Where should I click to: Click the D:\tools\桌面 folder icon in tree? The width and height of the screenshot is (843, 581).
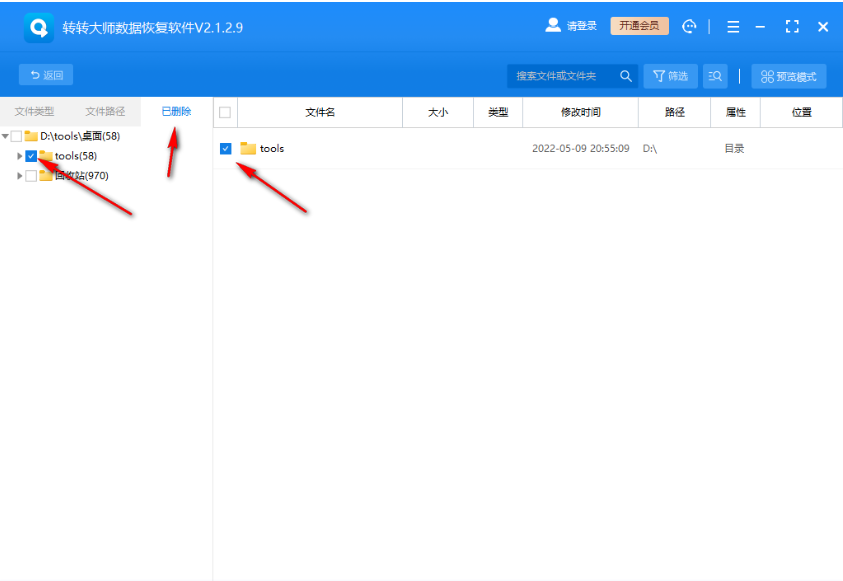(x=31, y=136)
